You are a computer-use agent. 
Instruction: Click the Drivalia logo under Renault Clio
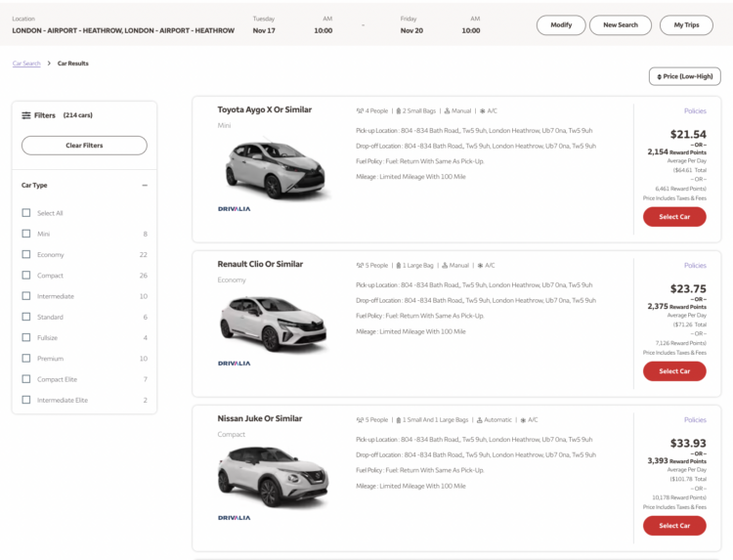(x=235, y=364)
